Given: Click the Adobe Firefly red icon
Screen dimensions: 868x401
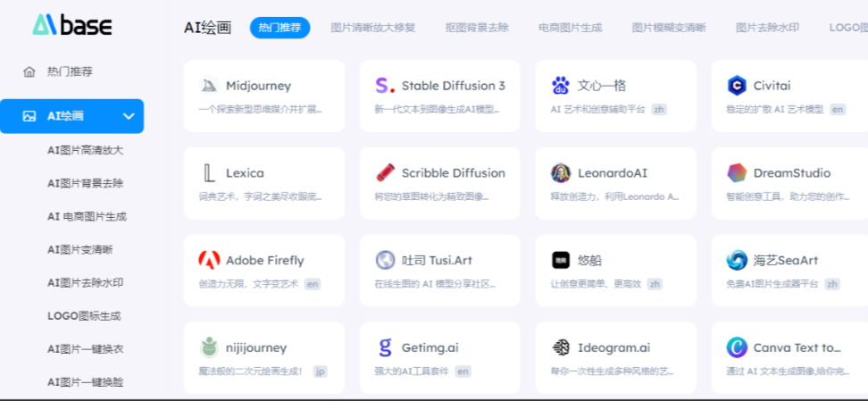Looking at the screenshot, I should (x=209, y=260).
